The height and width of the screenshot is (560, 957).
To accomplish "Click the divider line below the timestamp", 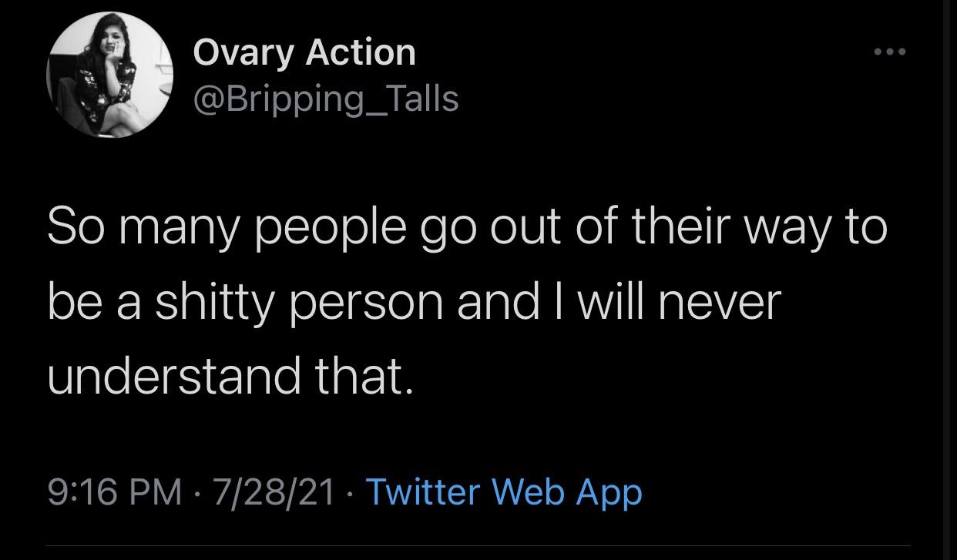I will 478,548.
